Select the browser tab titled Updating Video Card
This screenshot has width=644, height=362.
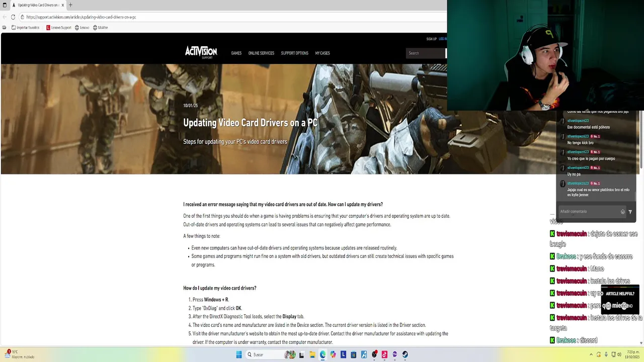click(x=37, y=5)
